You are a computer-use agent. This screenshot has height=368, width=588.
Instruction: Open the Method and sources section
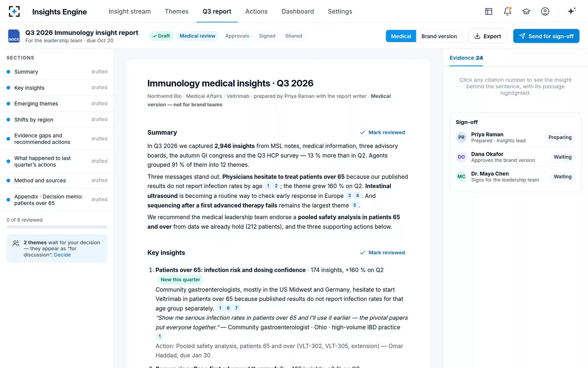[57, 180]
